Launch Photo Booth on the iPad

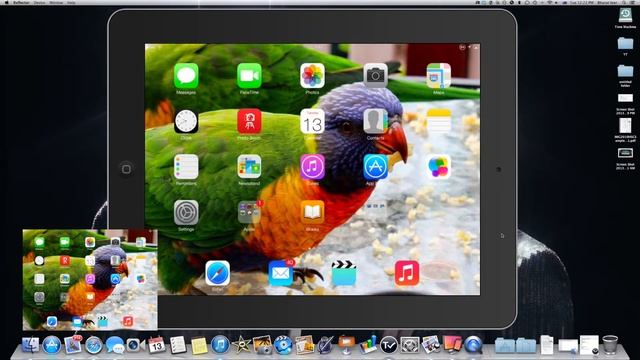pos(249,121)
